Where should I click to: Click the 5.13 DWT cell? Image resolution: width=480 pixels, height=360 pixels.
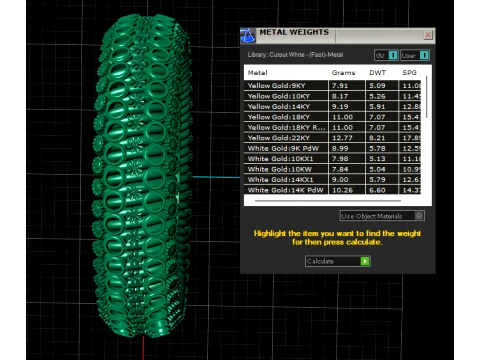point(382,159)
